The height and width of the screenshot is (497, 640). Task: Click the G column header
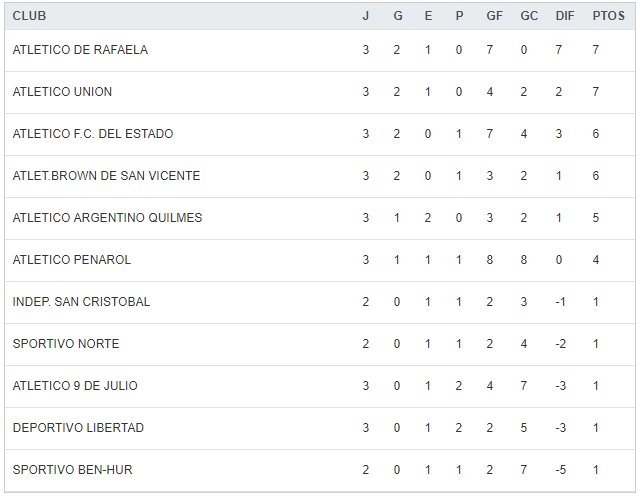tap(396, 16)
